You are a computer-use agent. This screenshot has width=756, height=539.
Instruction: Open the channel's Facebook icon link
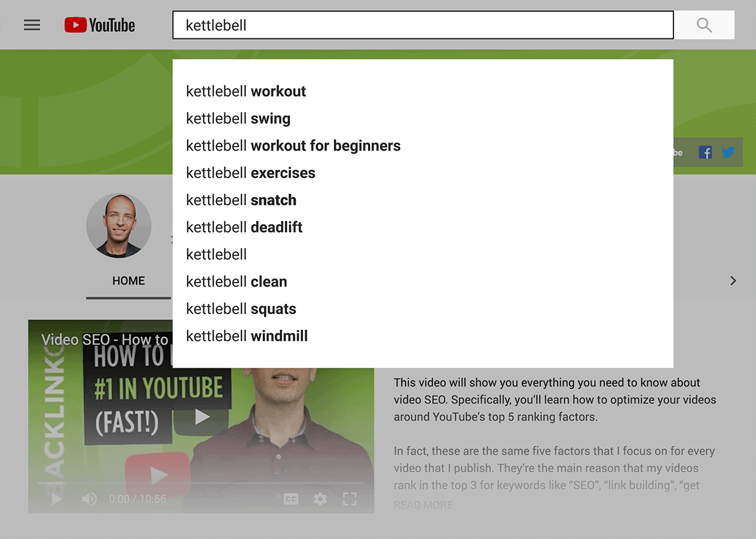(x=706, y=152)
